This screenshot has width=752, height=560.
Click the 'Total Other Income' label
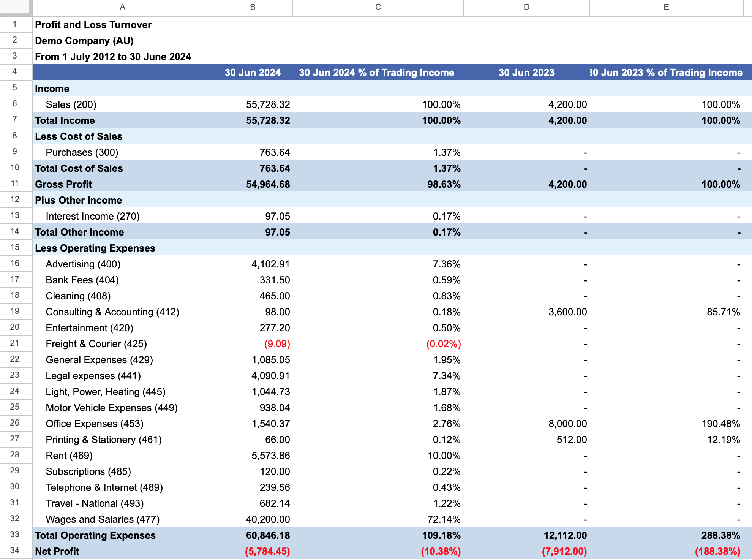pyautogui.click(x=80, y=232)
